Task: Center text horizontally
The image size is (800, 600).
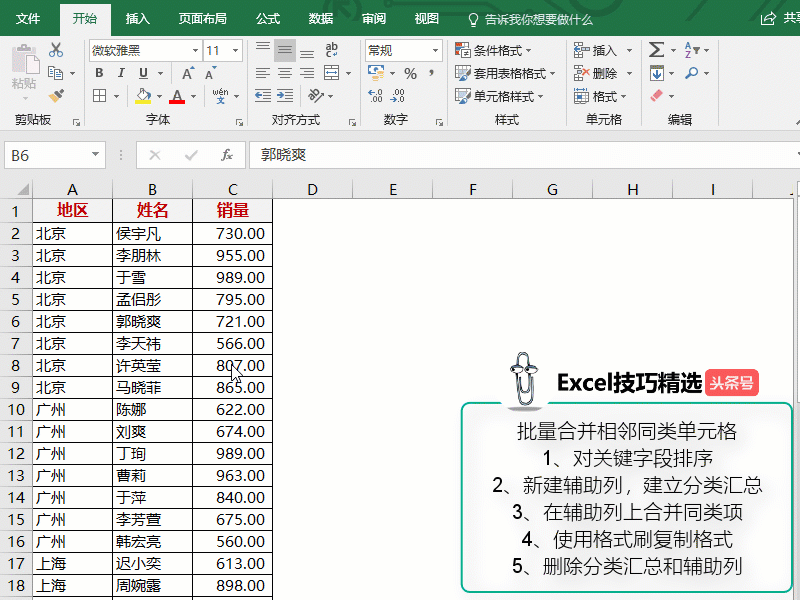Action: pos(285,73)
